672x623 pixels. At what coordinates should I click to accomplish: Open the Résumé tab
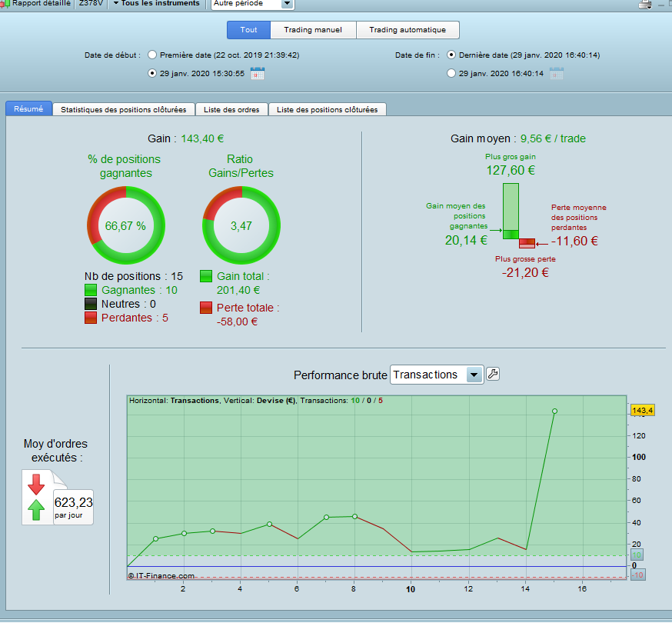(28, 109)
